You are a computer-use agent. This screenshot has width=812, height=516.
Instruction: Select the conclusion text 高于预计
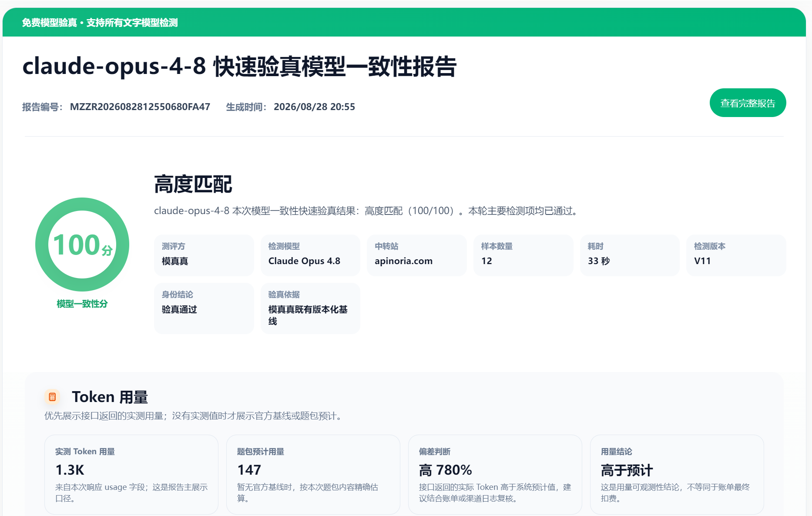tap(627, 470)
